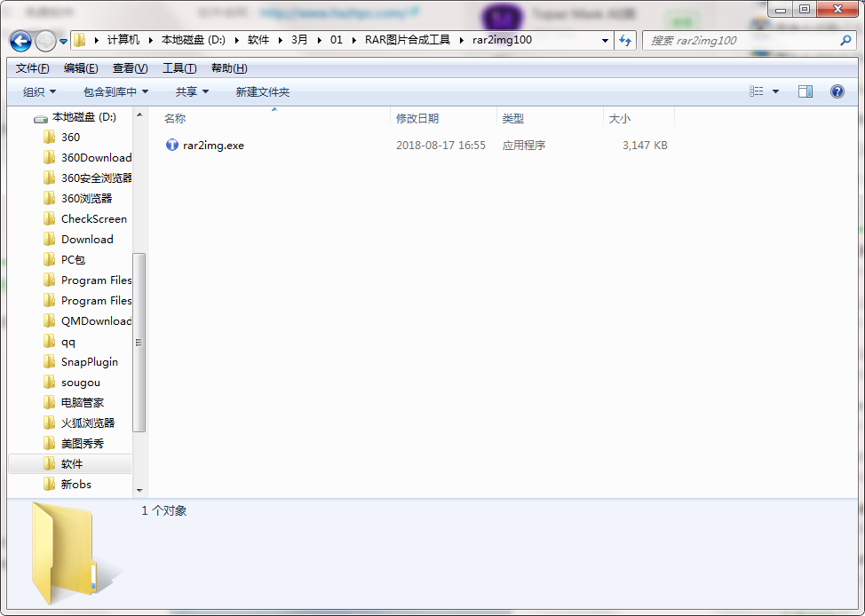Click rar2img100 in address path
Screen dimensions: 865x616
point(502,40)
